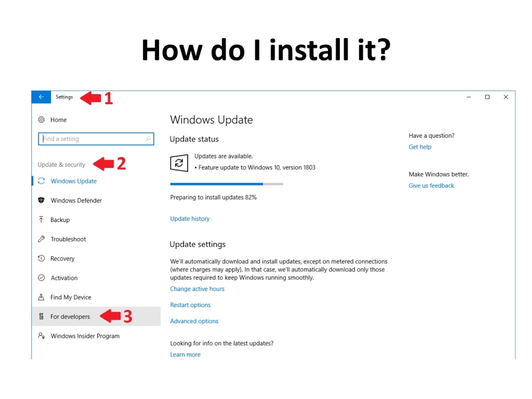Click the search magnifier icon
The height and width of the screenshot is (399, 532).
pyautogui.click(x=148, y=139)
